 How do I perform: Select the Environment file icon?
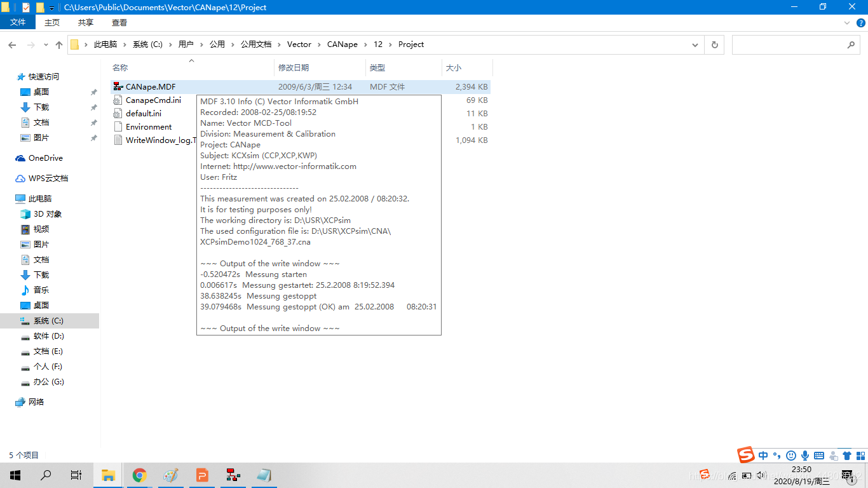[118, 127]
